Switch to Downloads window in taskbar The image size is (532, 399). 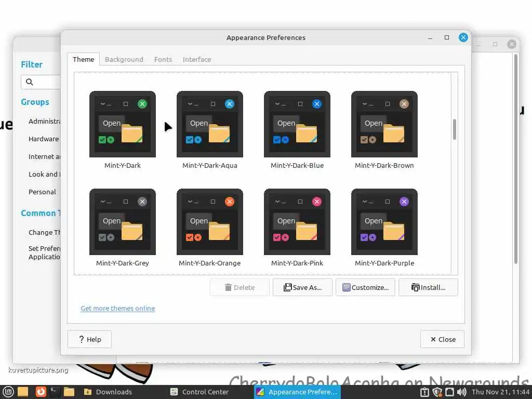(x=108, y=392)
